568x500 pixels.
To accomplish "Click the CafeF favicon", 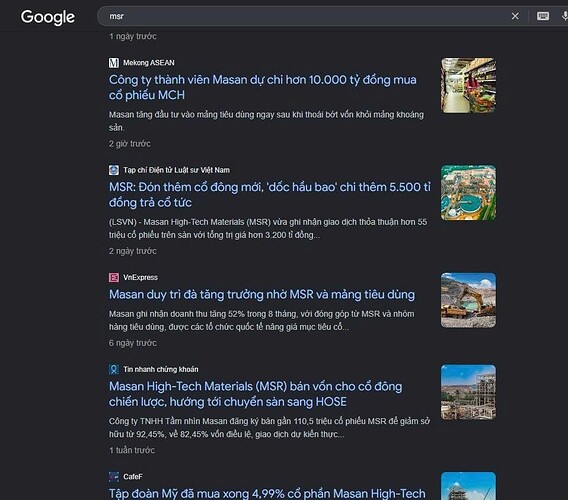I will coord(114,476).
